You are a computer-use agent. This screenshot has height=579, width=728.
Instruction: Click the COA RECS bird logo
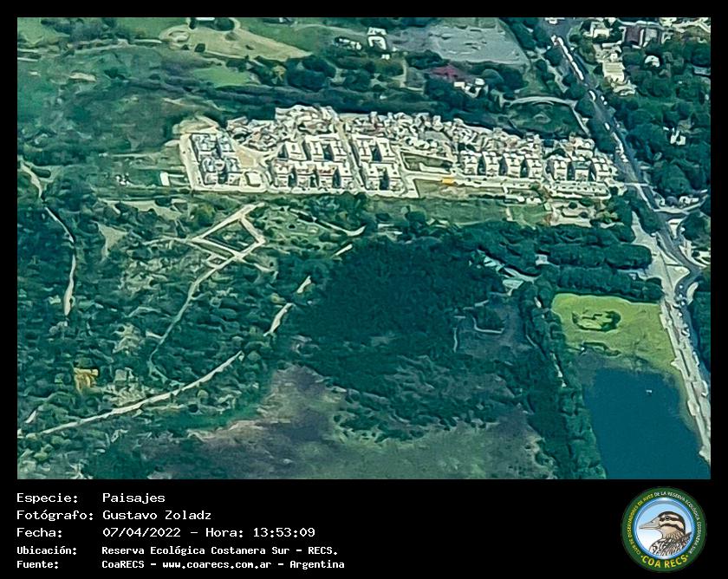[664, 529]
